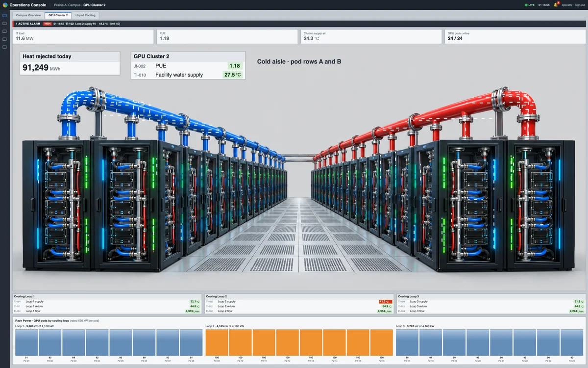This screenshot has height=368, width=588.
Task: Open the Liquid Cooling tab
Action: [86, 15]
